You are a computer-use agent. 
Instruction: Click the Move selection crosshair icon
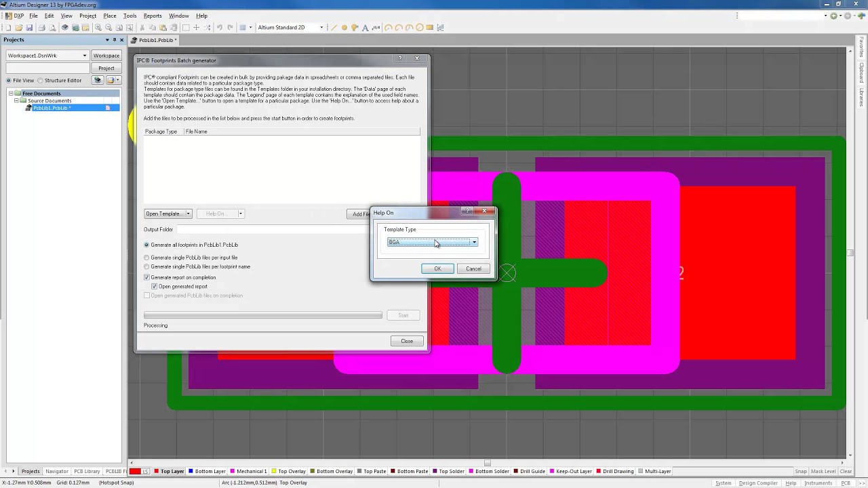(197, 28)
